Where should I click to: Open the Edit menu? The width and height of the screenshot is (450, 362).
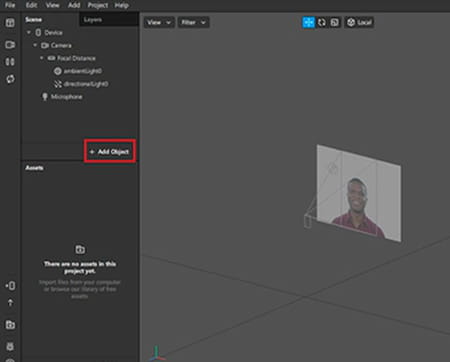31,5
